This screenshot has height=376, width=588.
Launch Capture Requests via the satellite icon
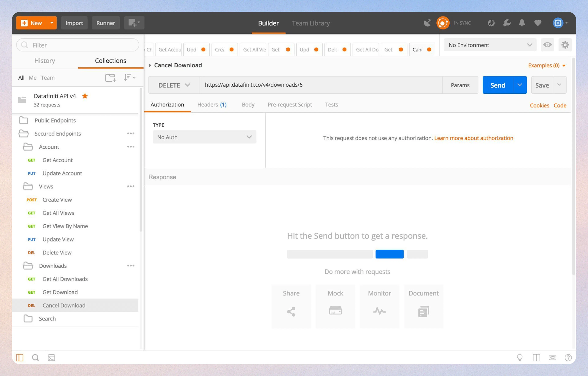point(427,23)
